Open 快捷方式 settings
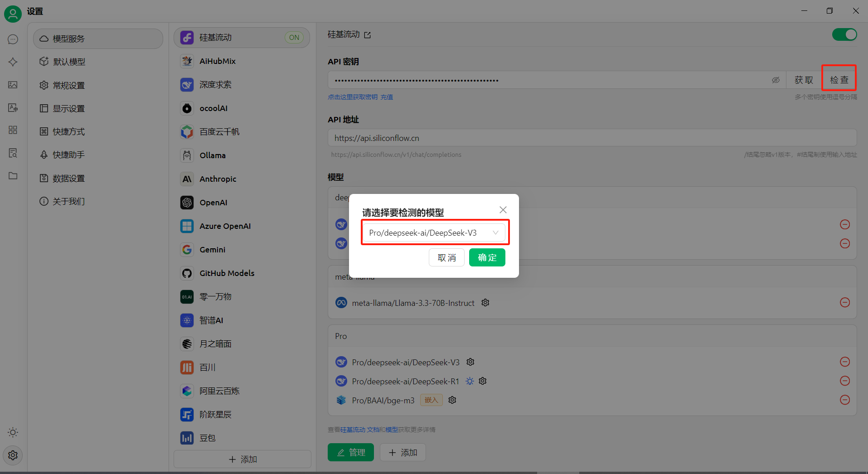The width and height of the screenshot is (868, 474). [x=98, y=131]
